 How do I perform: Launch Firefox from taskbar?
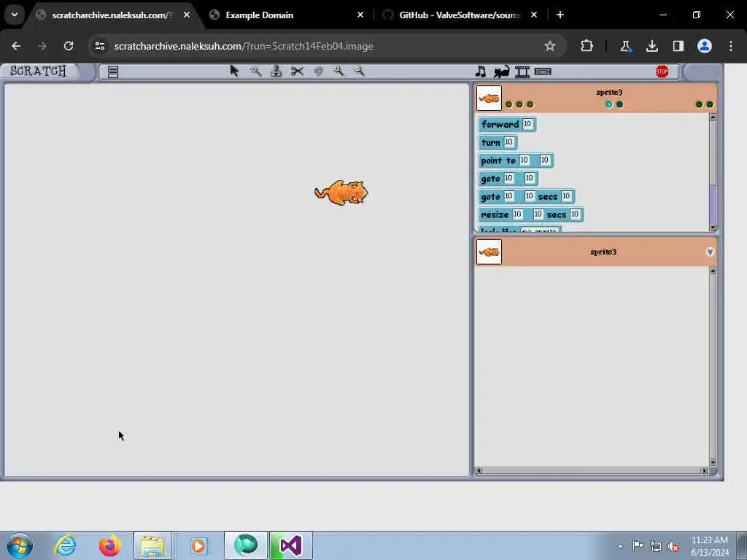(109, 545)
